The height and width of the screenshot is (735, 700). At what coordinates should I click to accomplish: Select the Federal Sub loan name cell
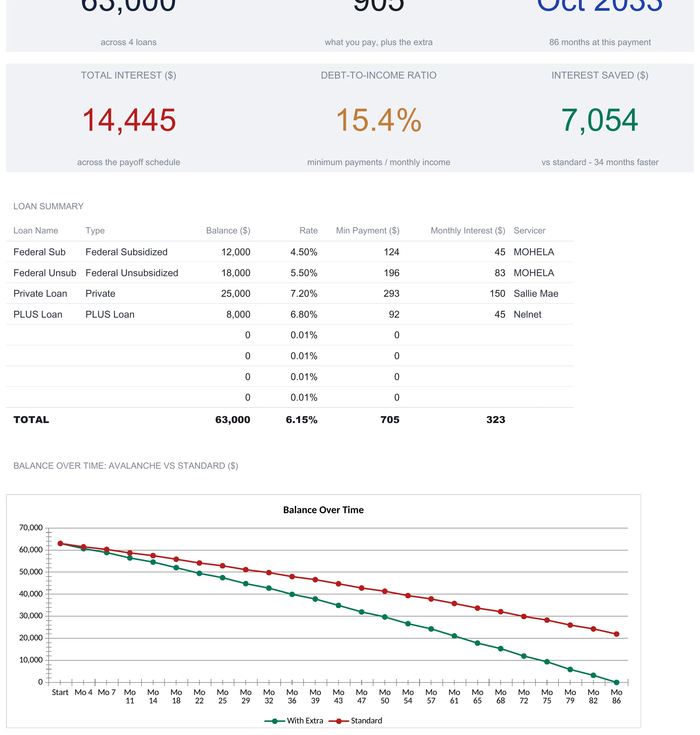pyautogui.click(x=39, y=252)
